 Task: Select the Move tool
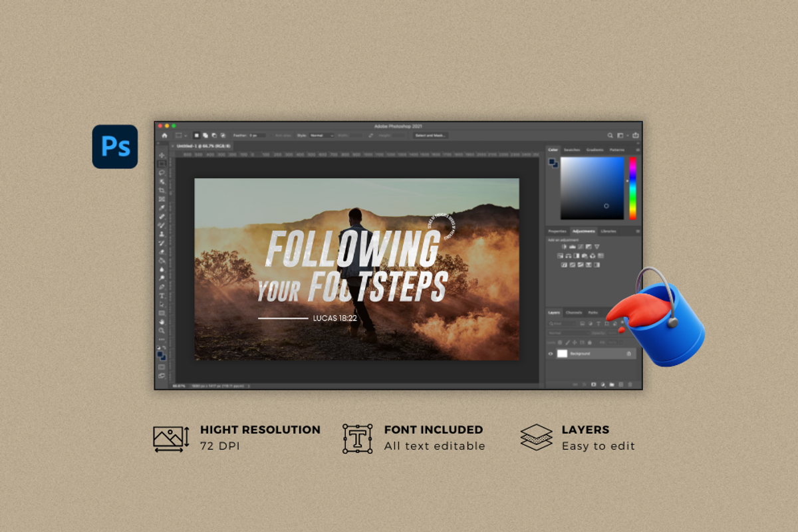coord(162,155)
